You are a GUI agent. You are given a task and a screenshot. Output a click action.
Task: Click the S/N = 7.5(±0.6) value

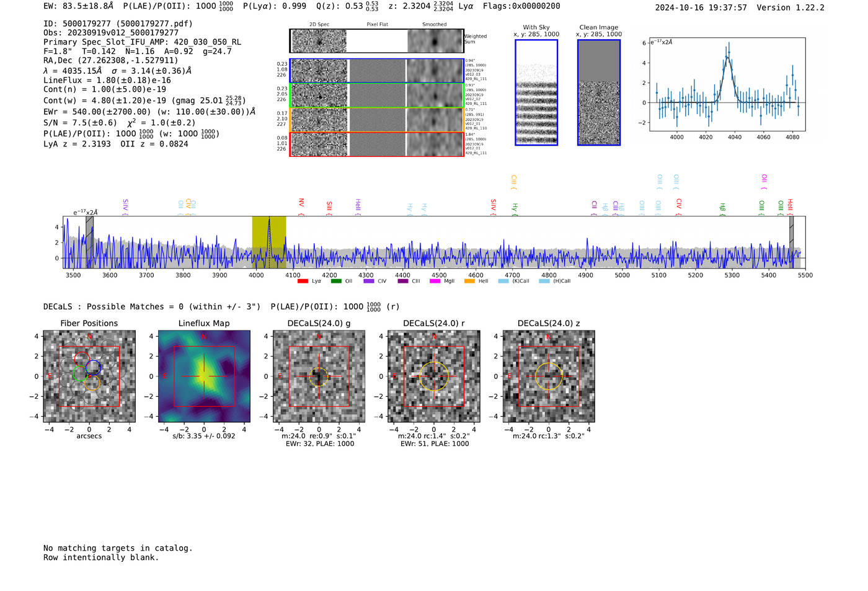[80, 123]
